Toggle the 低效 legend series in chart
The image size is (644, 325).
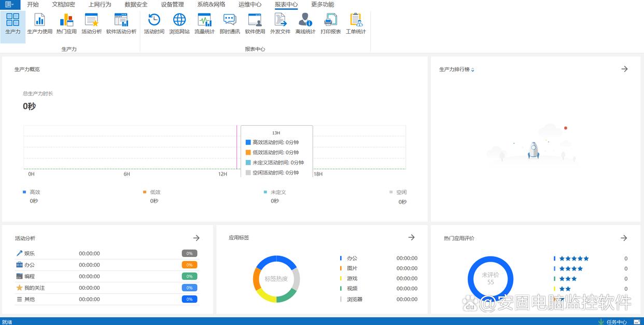point(152,192)
